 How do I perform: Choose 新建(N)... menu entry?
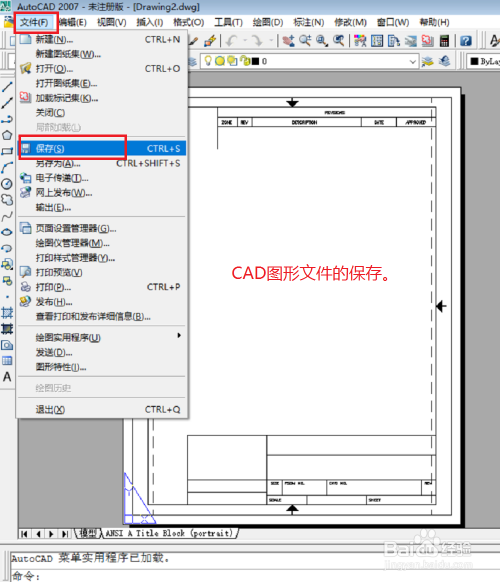(x=102, y=39)
